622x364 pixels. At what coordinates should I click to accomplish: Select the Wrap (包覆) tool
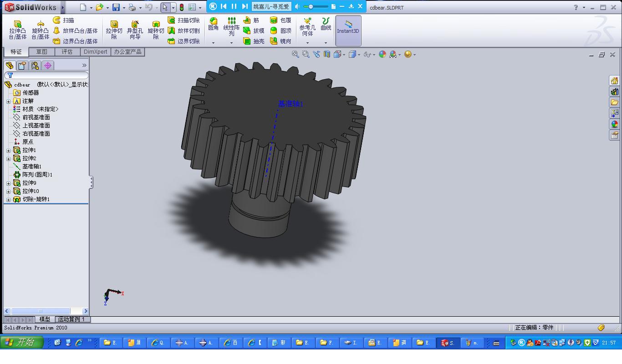pyautogui.click(x=280, y=20)
